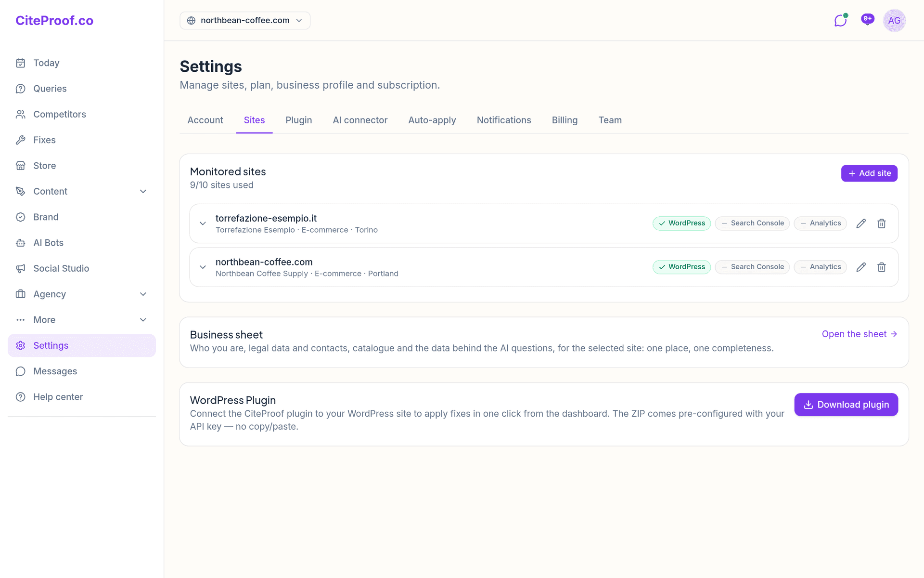Switch to the Auto-apply tab

click(432, 120)
